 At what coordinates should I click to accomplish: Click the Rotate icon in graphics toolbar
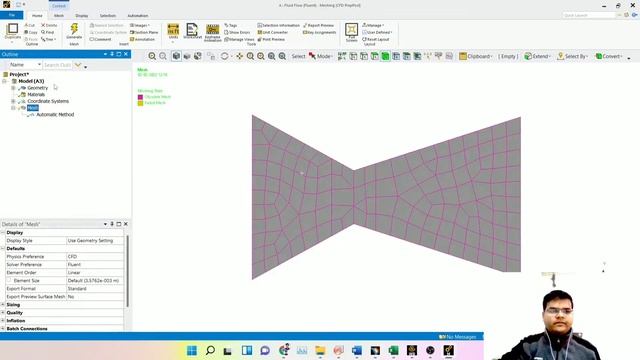[224, 56]
